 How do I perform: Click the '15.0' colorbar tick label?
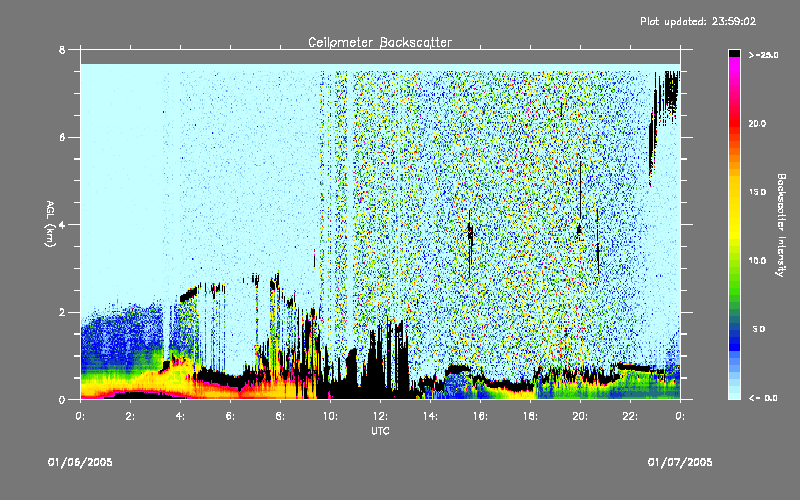click(x=757, y=192)
